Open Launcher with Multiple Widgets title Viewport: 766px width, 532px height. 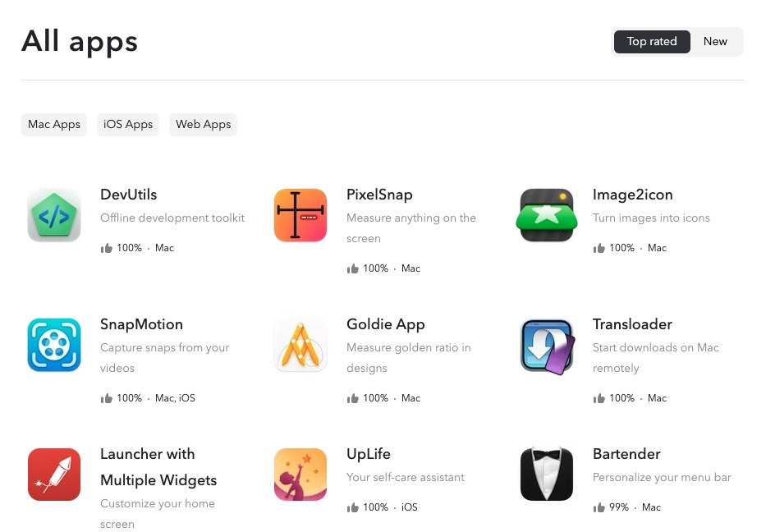(x=158, y=467)
